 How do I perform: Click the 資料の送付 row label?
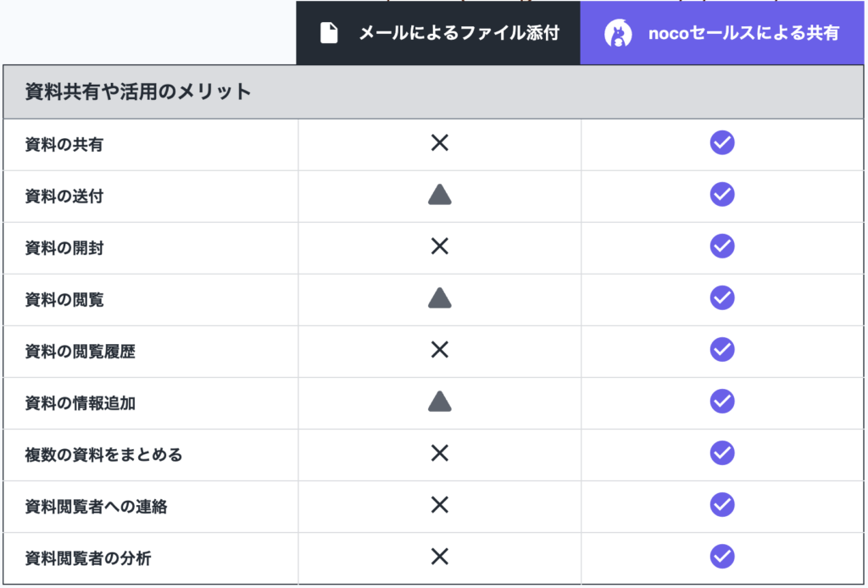tap(64, 197)
